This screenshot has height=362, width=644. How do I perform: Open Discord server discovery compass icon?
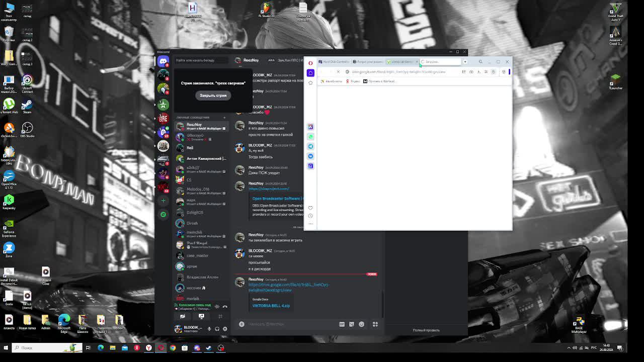pos(163,214)
